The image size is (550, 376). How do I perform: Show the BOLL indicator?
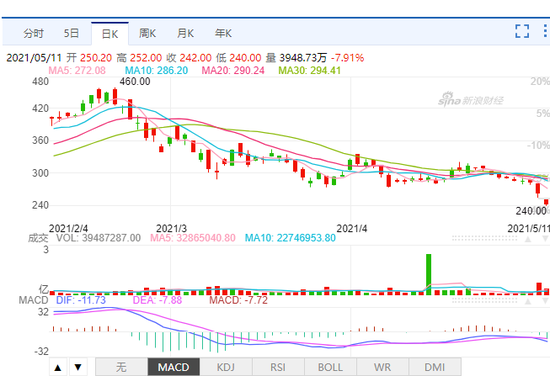pos(330,367)
